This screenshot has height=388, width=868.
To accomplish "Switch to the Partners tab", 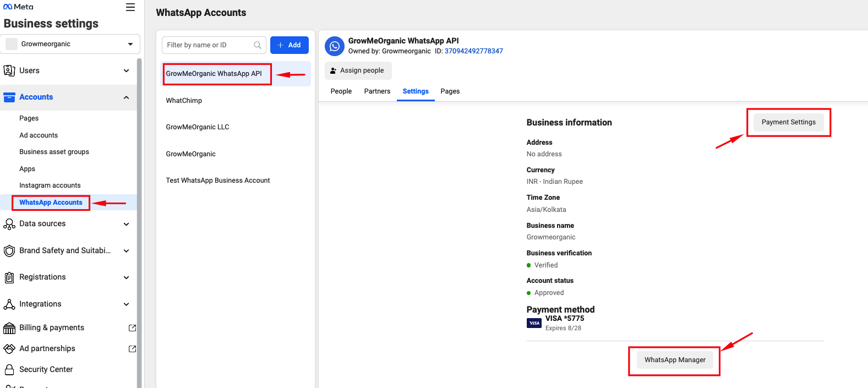I will click(x=377, y=91).
